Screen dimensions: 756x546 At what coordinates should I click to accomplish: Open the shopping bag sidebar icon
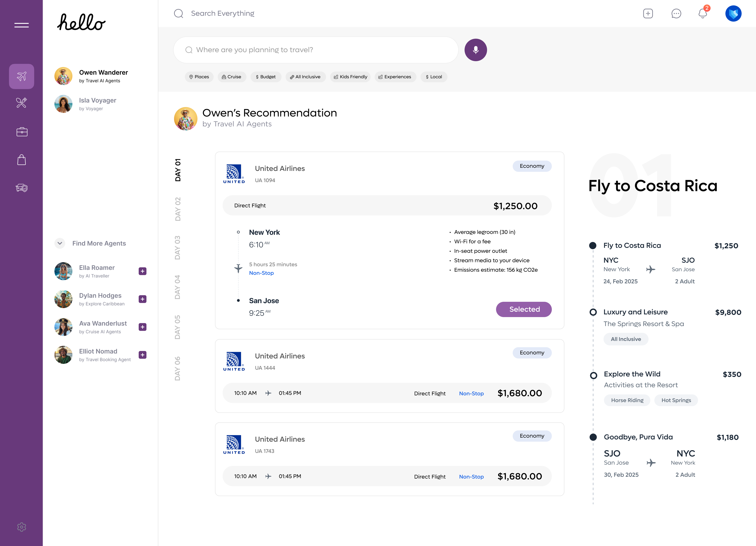(21, 160)
